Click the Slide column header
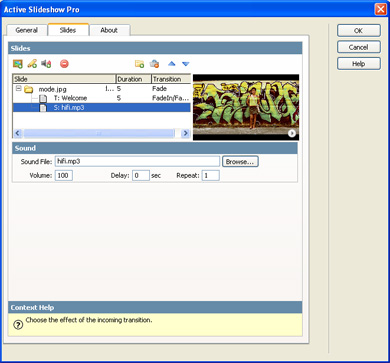Image resolution: width=390 pixels, height=363 pixels. pos(64,79)
